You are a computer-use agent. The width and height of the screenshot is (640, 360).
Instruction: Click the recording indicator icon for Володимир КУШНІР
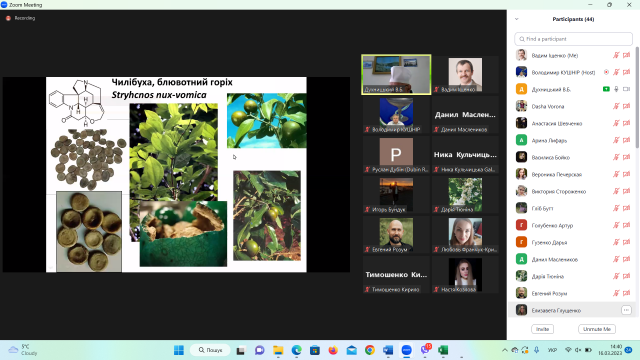(x=606, y=72)
